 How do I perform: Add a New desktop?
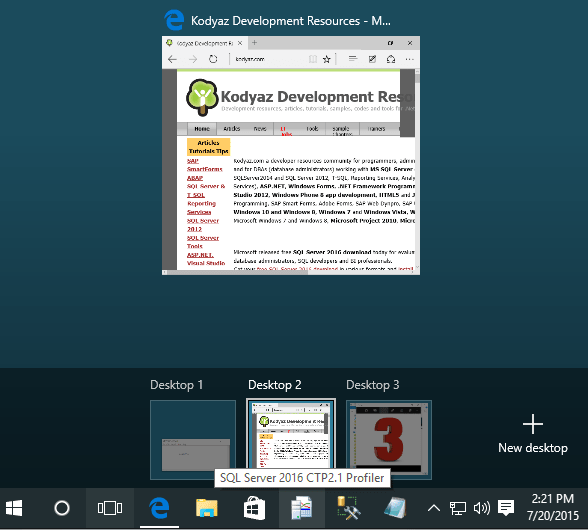tap(533, 434)
